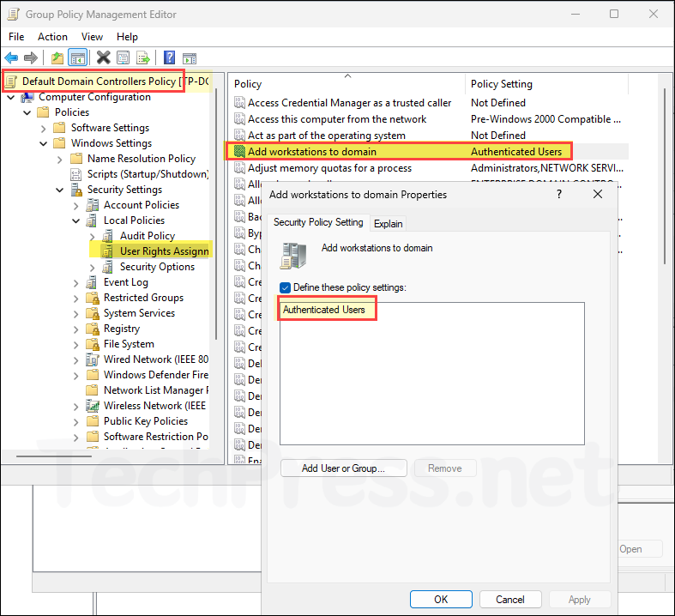Select Public Key Policies tree item

(146, 421)
